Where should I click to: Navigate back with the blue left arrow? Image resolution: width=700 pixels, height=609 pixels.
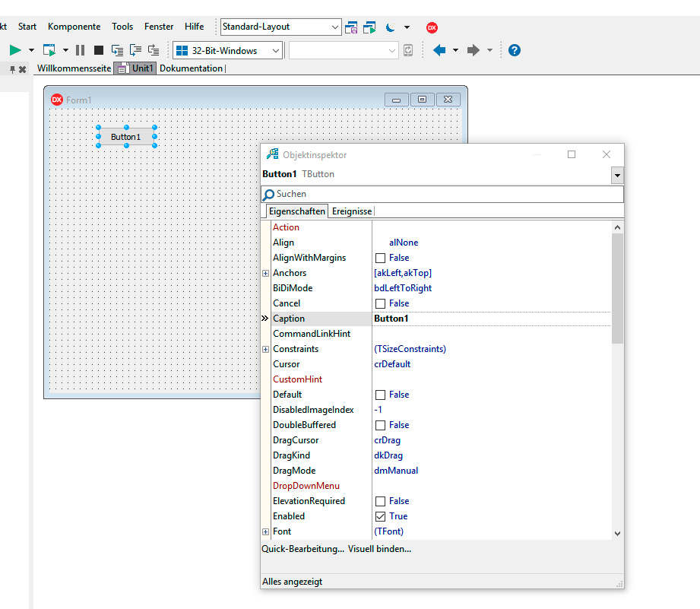coord(439,50)
